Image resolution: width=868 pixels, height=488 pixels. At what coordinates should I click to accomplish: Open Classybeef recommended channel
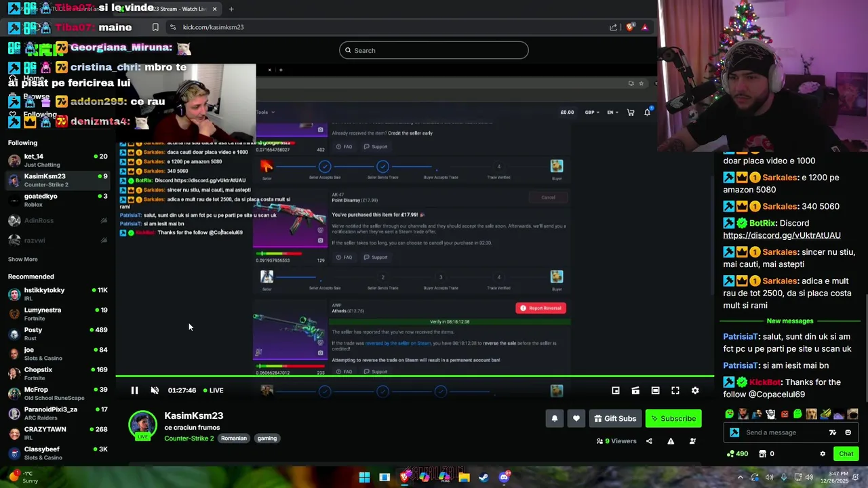click(58, 453)
